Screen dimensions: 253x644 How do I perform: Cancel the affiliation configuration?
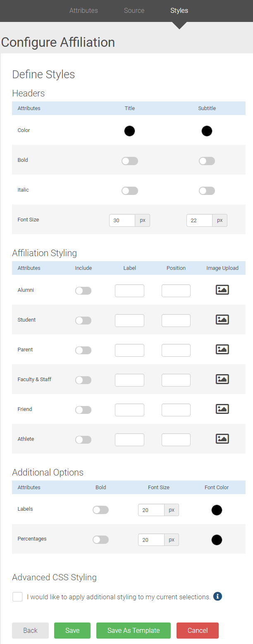point(197,630)
